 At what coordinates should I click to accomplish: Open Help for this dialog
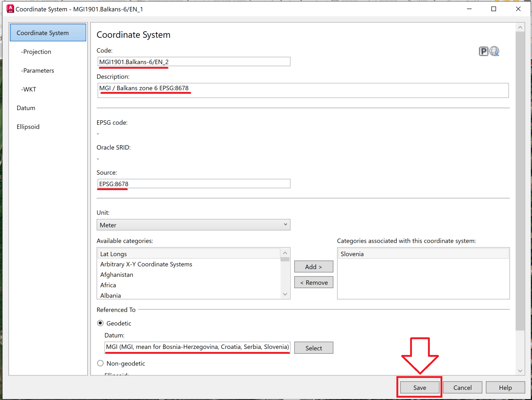(x=505, y=387)
